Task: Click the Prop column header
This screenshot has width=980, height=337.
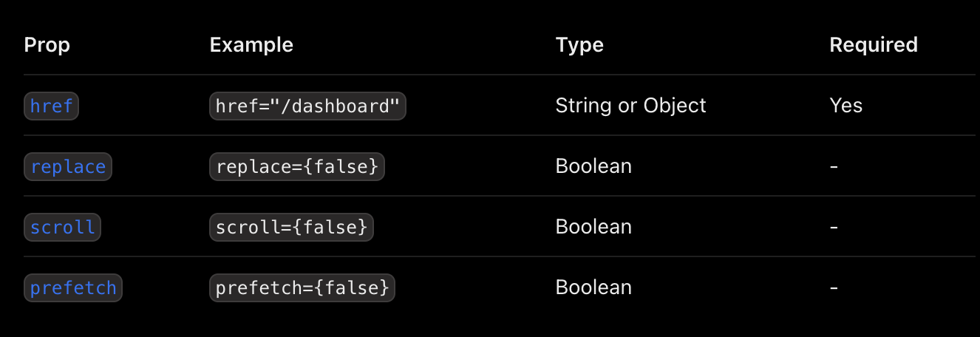Action: pyautogui.click(x=47, y=45)
